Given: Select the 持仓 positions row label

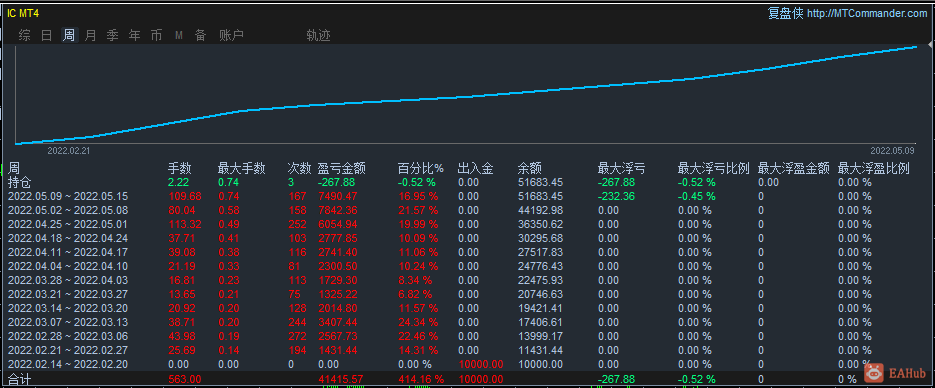Looking at the screenshot, I should coord(19,182).
